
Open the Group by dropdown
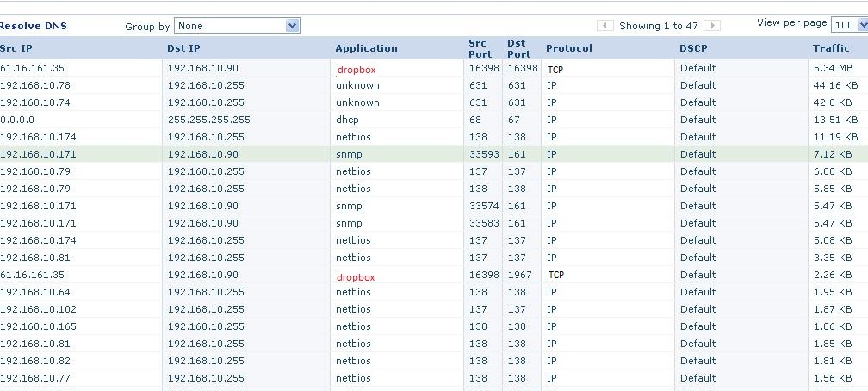(x=237, y=26)
